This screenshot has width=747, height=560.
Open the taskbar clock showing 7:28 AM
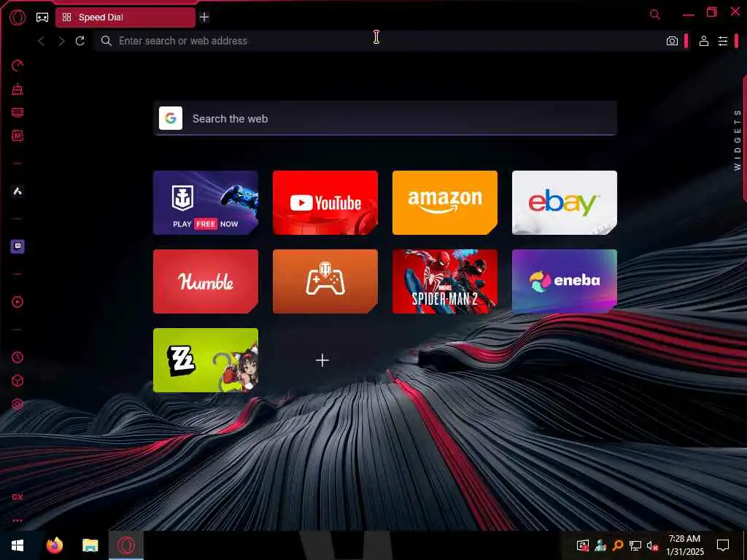point(684,545)
